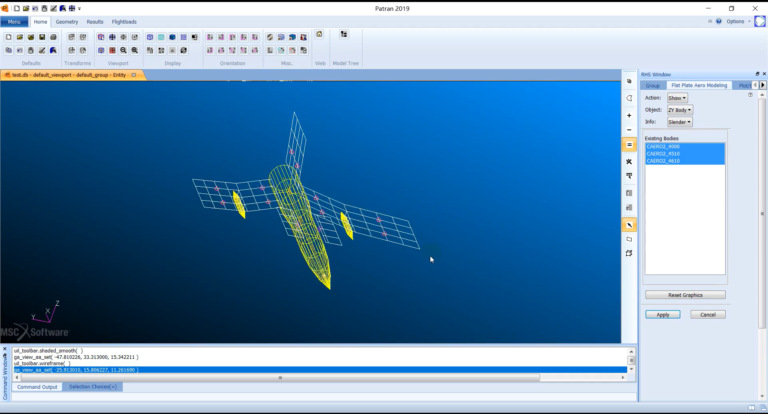
Task: Select CAERO2_4000 in Existing Bodies
Action: [x=685, y=146]
